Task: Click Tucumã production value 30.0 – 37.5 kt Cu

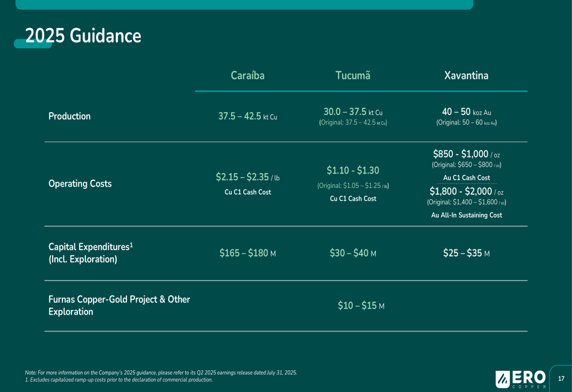Action: (x=353, y=112)
